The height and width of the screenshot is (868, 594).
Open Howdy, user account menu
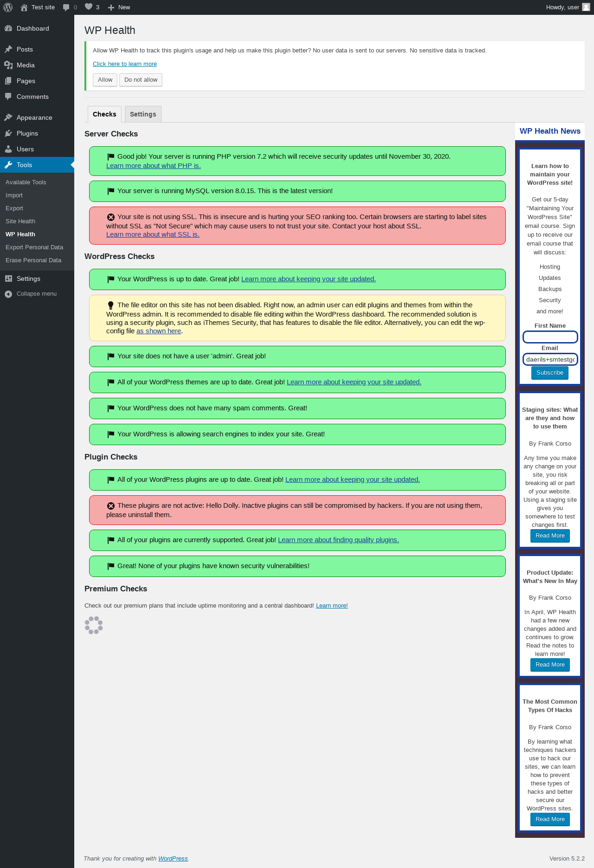click(x=568, y=7)
